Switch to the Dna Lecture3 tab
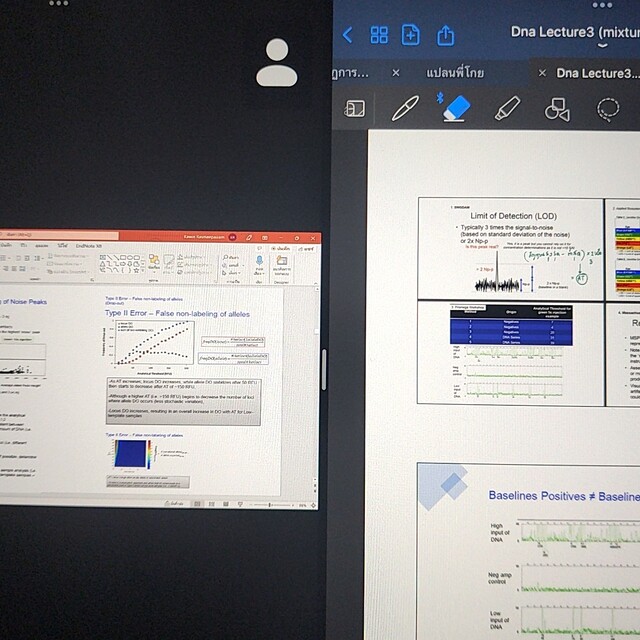Screen dimensions: 640x640 (596, 73)
